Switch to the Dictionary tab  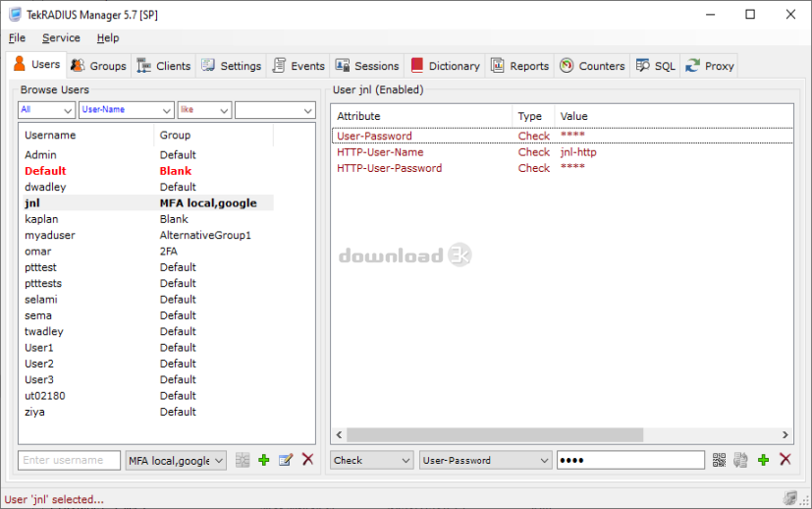click(446, 66)
